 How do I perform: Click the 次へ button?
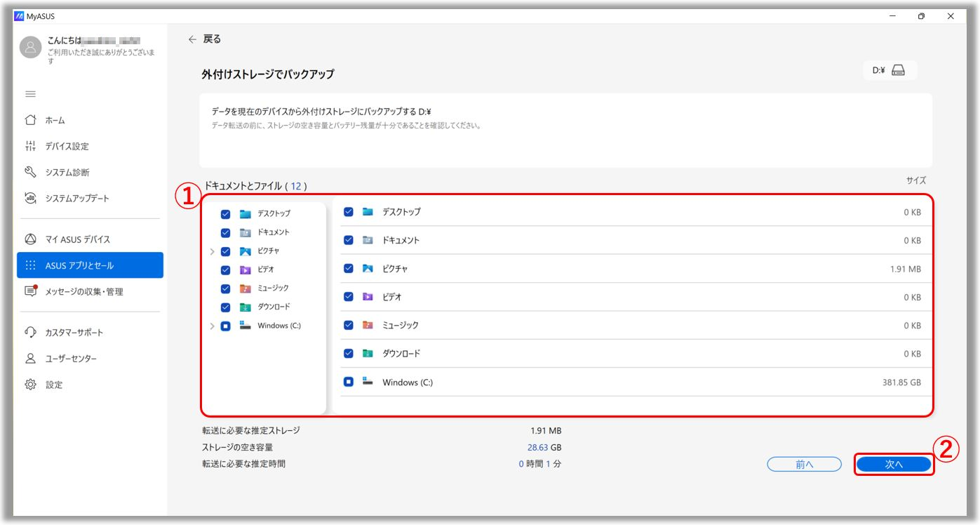pyautogui.click(x=894, y=464)
